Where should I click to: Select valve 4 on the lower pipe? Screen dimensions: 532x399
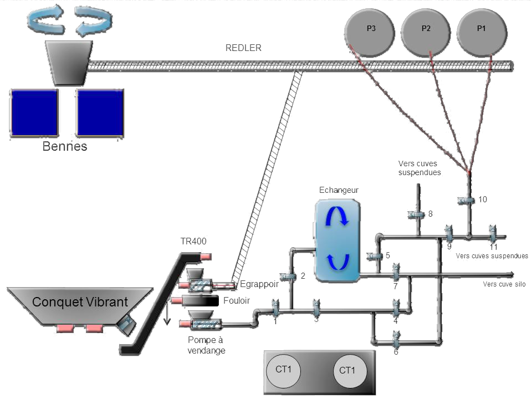click(396, 308)
